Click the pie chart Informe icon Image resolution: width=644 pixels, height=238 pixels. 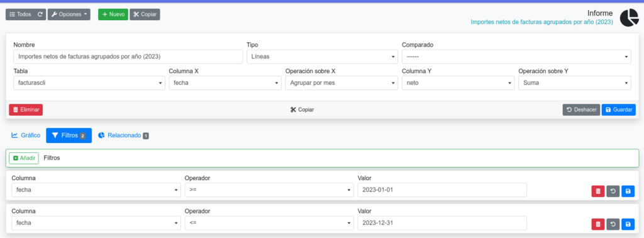tap(629, 18)
